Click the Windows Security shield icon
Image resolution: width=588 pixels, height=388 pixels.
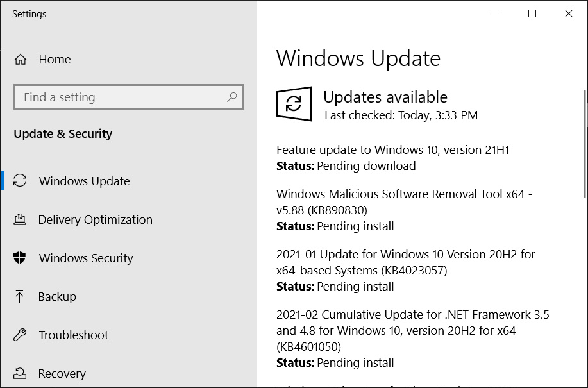(20, 258)
